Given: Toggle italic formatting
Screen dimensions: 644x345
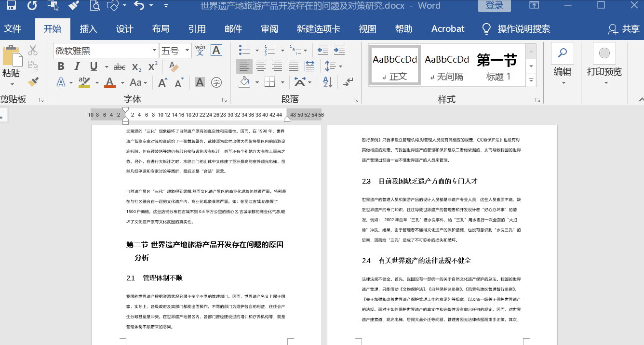Looking at the screenshot, I should (77, 66).
